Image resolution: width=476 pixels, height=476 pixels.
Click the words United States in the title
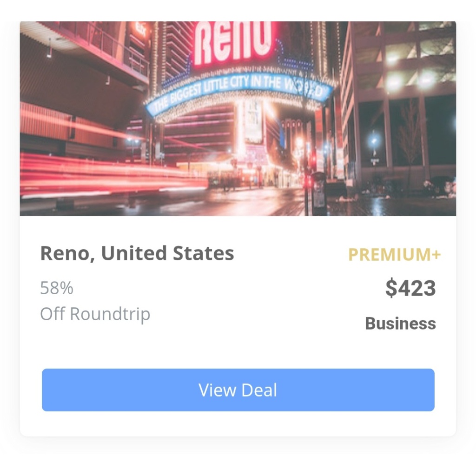click(x=167, y=253)
